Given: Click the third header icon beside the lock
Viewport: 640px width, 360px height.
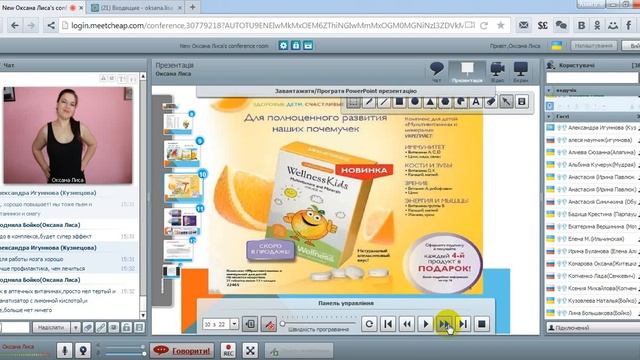Looking at the screenshot, I should (x=308, y=45).
